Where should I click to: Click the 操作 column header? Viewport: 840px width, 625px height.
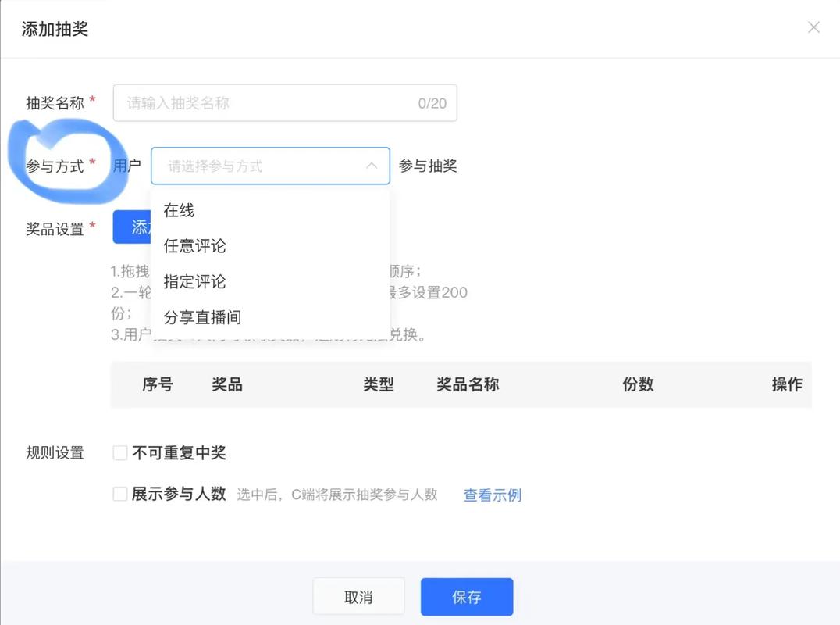click(x=787, y=384)
